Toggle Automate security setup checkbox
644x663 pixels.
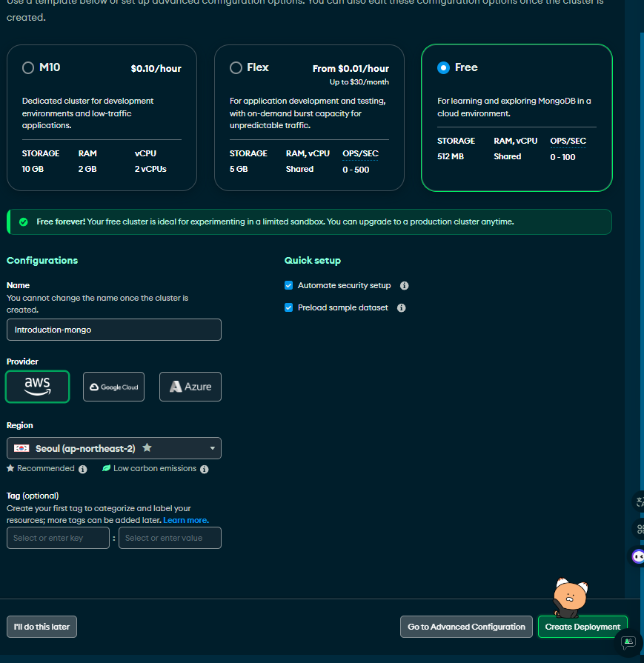click(x=288, y=285)
